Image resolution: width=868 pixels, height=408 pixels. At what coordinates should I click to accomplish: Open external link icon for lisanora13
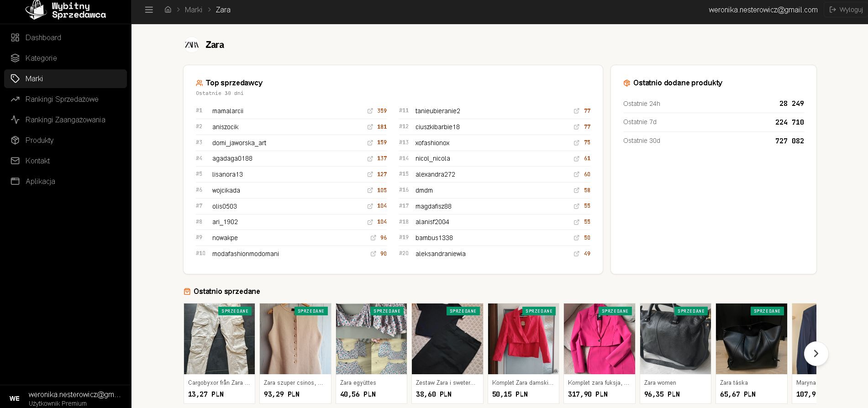point(370,174)
